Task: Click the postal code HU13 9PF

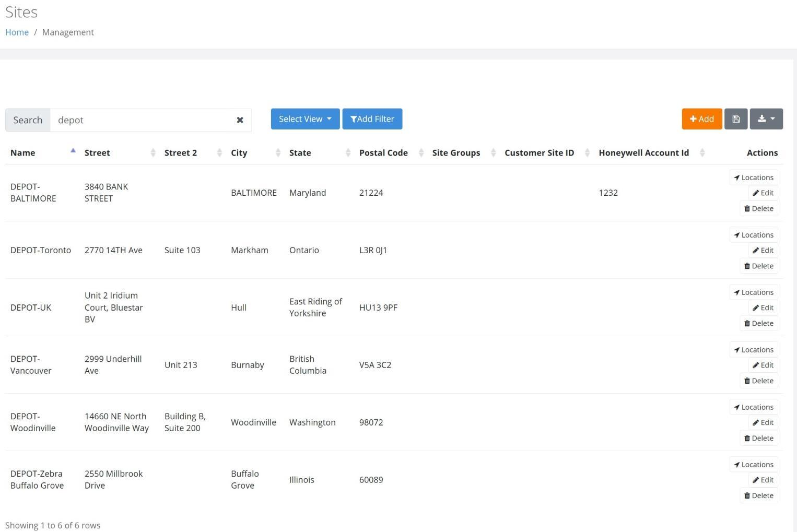Action: tap(378, 308)
